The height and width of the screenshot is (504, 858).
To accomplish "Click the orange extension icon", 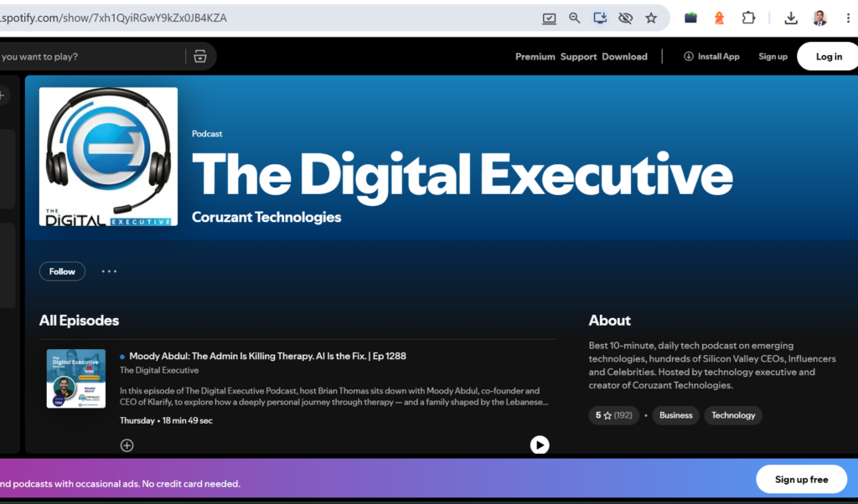I will pos(719,18).
